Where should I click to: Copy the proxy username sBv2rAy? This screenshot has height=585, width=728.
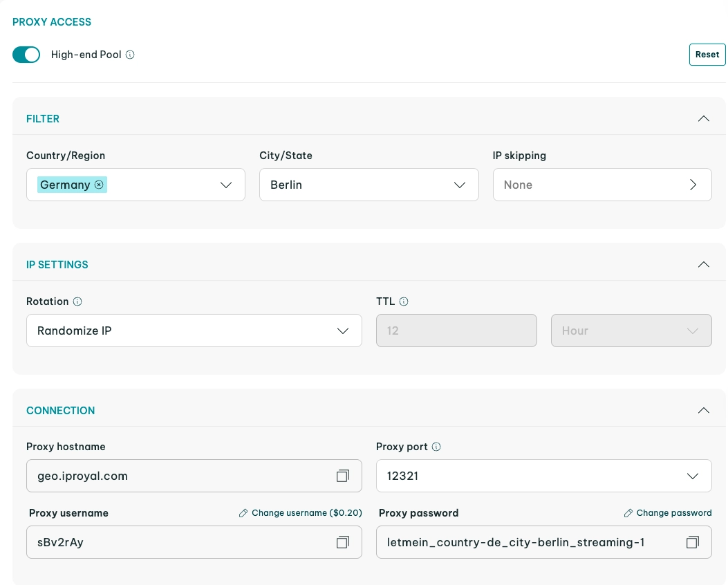pos(343,542)
